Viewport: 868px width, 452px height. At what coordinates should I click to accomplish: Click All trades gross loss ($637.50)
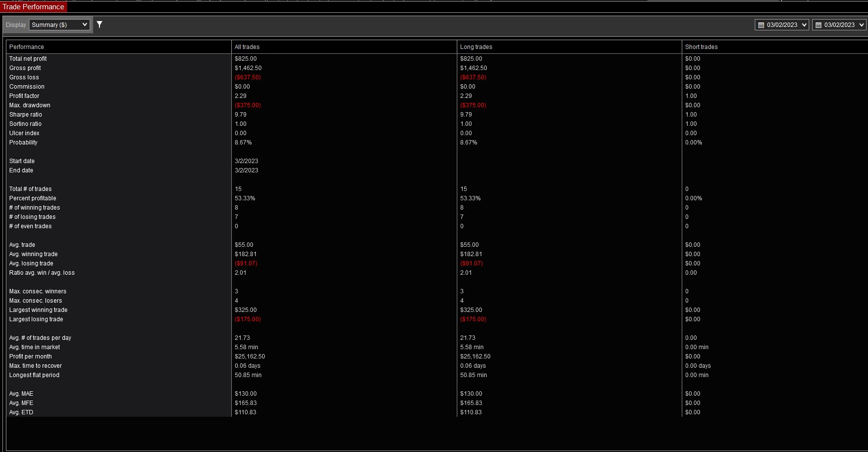248,77
